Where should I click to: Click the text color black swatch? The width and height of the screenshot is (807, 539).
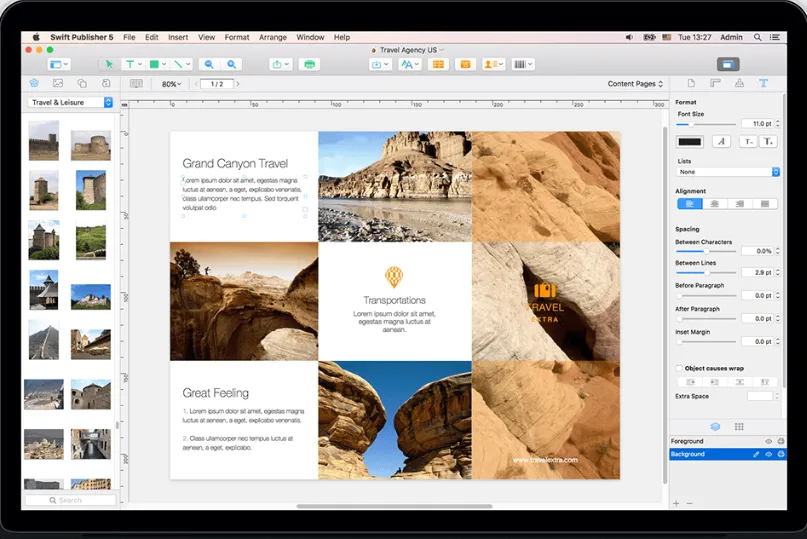coord(690,142)
